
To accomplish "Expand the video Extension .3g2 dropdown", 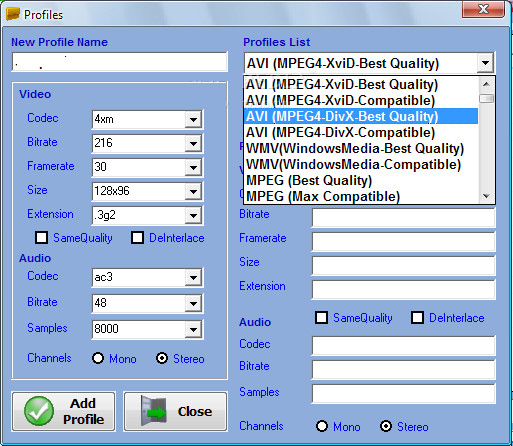I will 193,215.
